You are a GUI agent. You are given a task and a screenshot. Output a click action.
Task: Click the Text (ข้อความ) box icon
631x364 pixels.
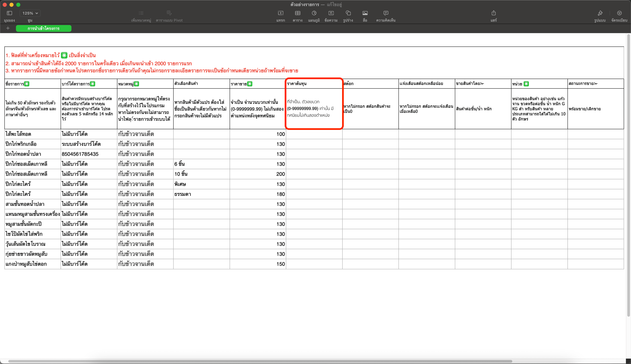pyautogui.click(x=331, y=13)
